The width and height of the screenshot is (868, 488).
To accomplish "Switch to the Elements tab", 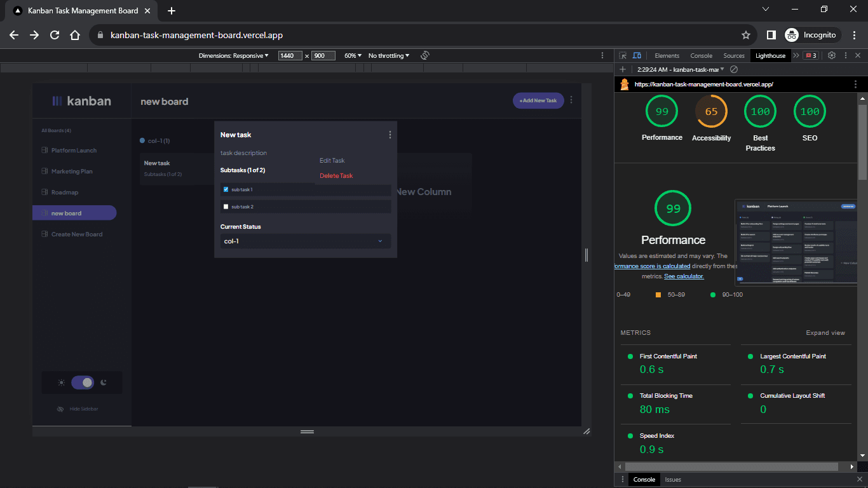I will click(667, 56).
